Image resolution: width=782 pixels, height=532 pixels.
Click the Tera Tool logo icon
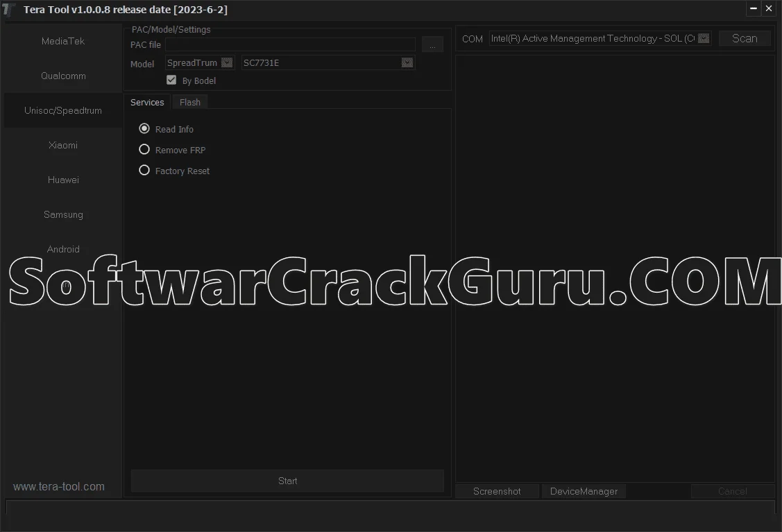(8, 10)
